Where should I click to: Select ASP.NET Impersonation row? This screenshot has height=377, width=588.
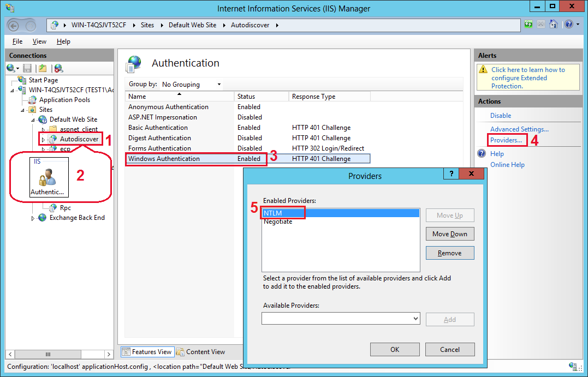pos(247,117)
